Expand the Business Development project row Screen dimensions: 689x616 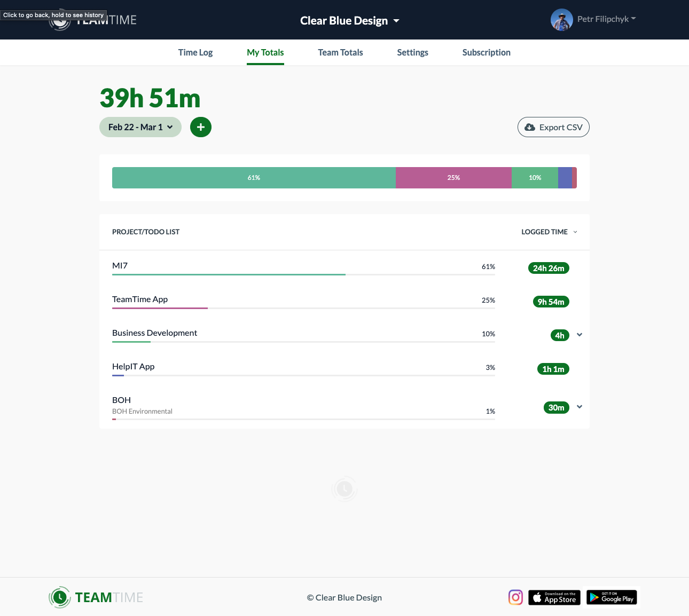[580, 335]
